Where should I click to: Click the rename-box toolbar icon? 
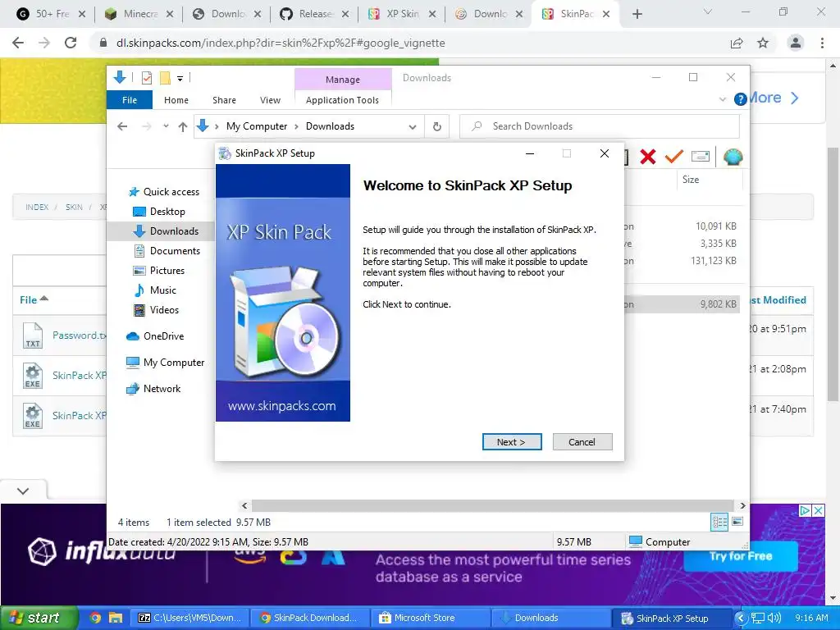pyautogui.click(x=701, y=156)
